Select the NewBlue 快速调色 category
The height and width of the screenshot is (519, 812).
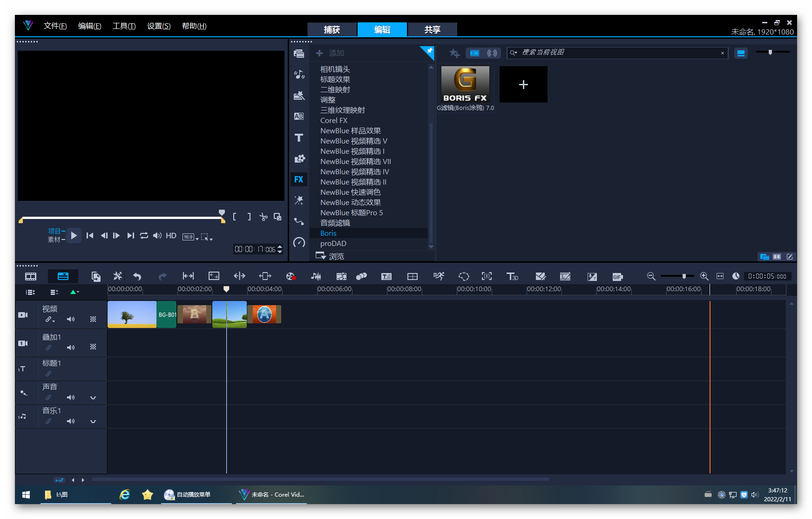pyautogui.click(x=351, y=192)
